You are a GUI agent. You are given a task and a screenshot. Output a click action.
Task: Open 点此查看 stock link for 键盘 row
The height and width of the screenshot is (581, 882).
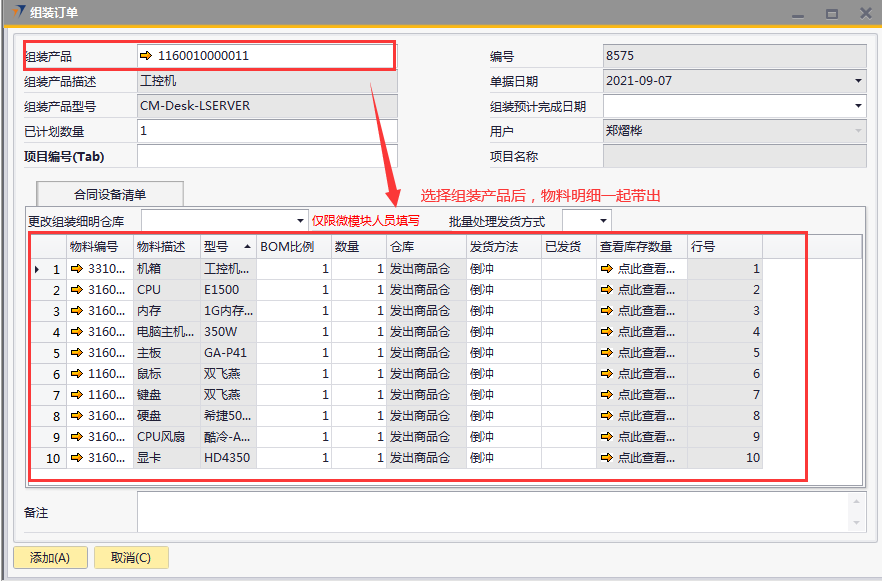[x=640, y=395]
